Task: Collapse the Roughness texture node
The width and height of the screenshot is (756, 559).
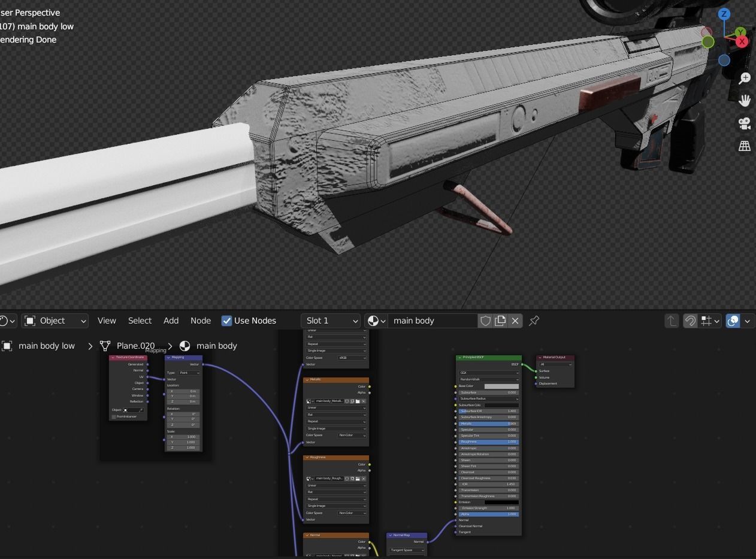Action: (307, 457)
